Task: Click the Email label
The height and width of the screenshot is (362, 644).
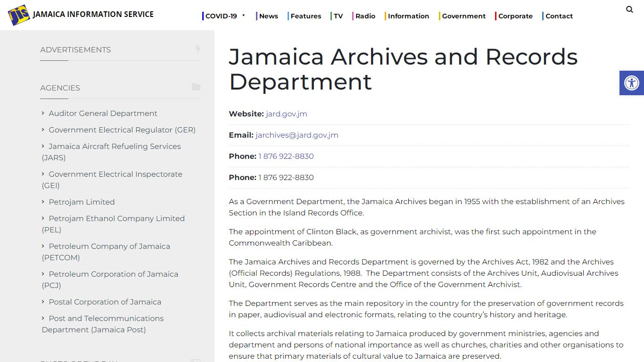Action: (241, 135)
